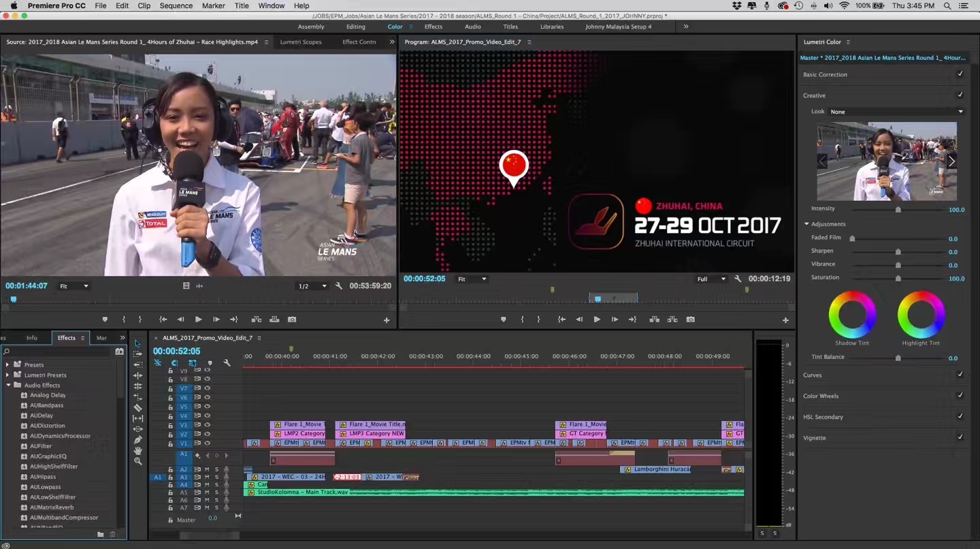The width and height of the screenshot is (980, 549).
Task: Select the Ripple Edit tool
Action: (x=137, y=376)
